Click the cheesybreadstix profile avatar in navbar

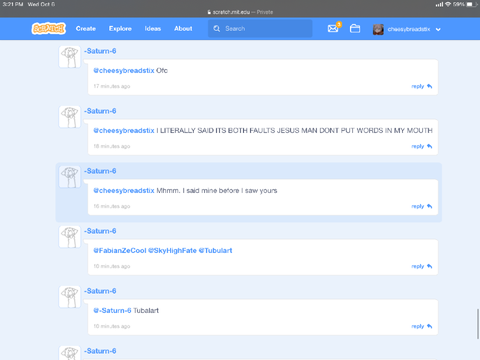tap(378, 29)
